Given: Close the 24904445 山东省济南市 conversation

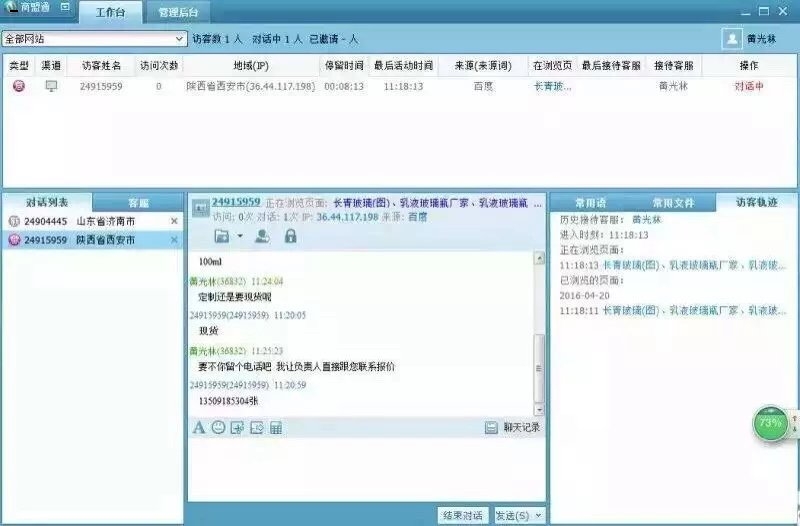Looking at the screenshot, I should 174,221.
